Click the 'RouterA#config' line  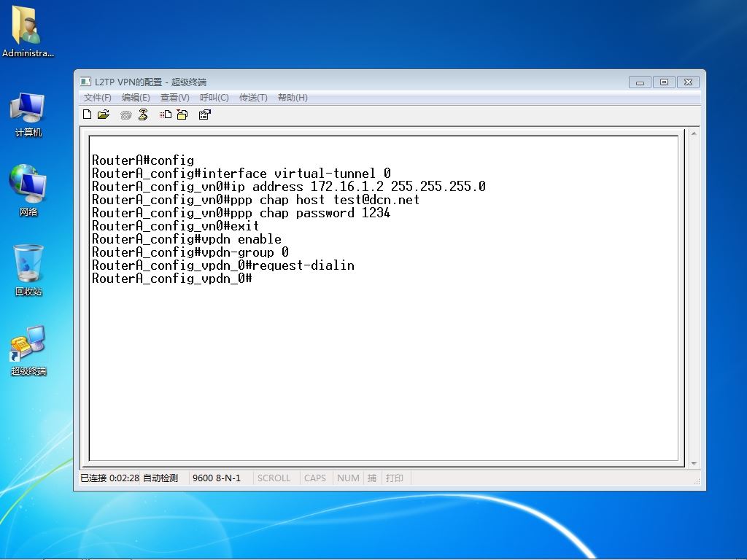[x=143, y=160]
